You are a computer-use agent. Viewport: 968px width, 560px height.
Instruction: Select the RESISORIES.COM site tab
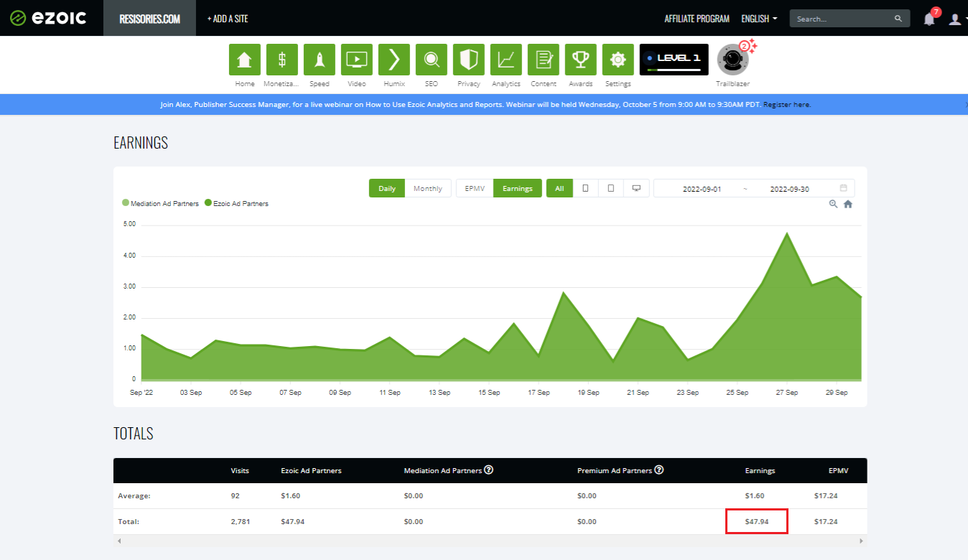tap(149, 18)
